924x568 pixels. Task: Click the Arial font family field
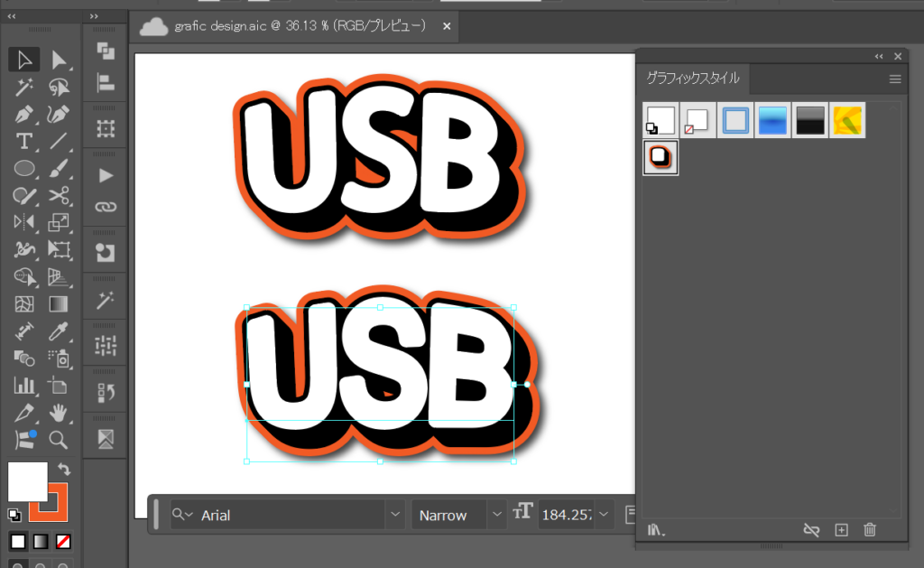tap(278, 515)
